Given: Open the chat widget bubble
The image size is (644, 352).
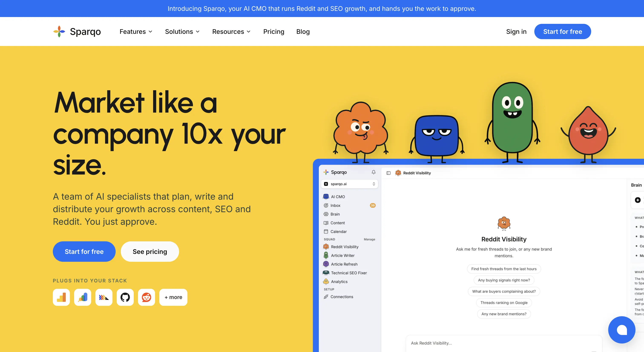Looking at the screenshot, I should point(622,330).
